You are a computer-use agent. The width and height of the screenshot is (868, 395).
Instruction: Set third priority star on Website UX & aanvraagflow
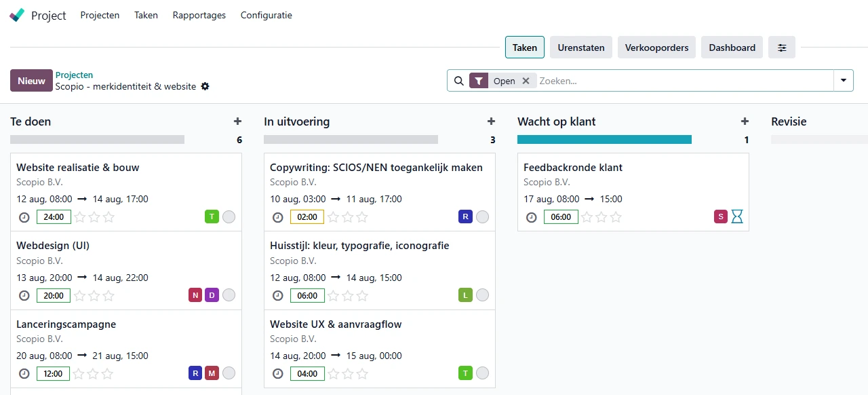point(362,374)
